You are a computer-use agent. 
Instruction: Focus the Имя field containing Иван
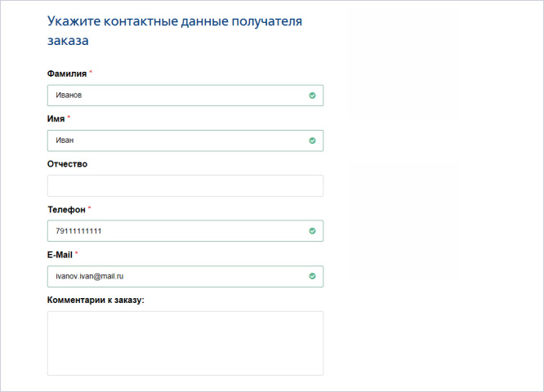pyautogui.click(x=172, y=140)
